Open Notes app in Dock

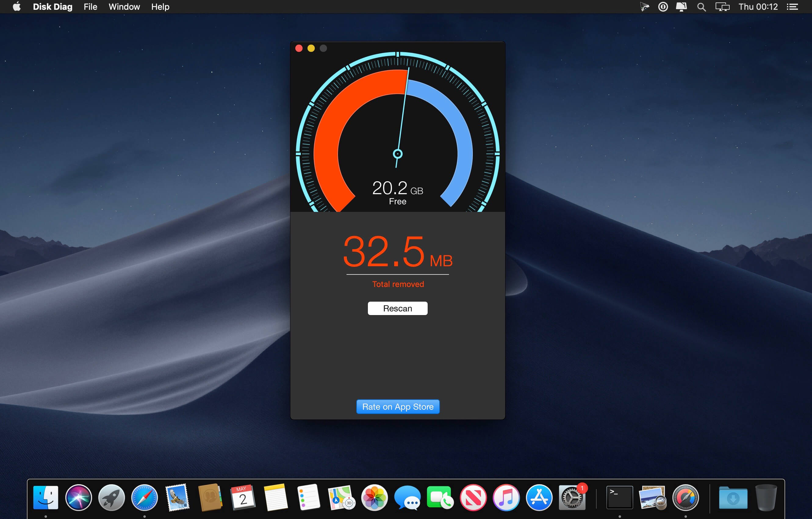click(x=276, y=497)
